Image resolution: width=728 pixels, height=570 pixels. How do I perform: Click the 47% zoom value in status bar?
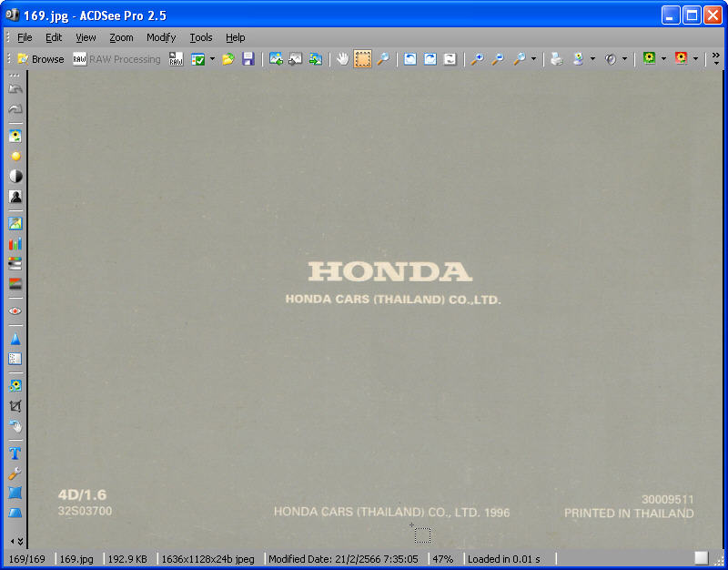pyautogui.click(x=443, y=559)
